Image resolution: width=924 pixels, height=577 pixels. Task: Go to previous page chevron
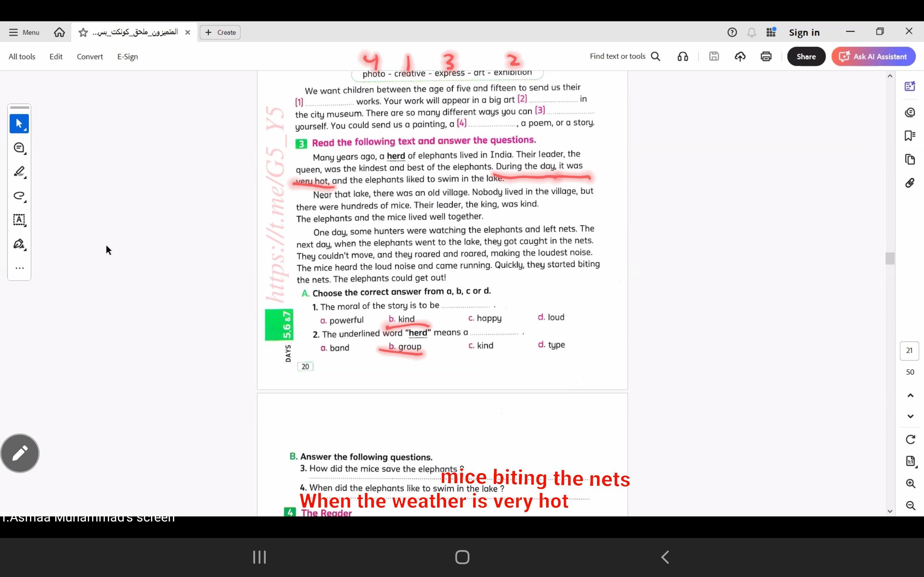click(910, 396)
